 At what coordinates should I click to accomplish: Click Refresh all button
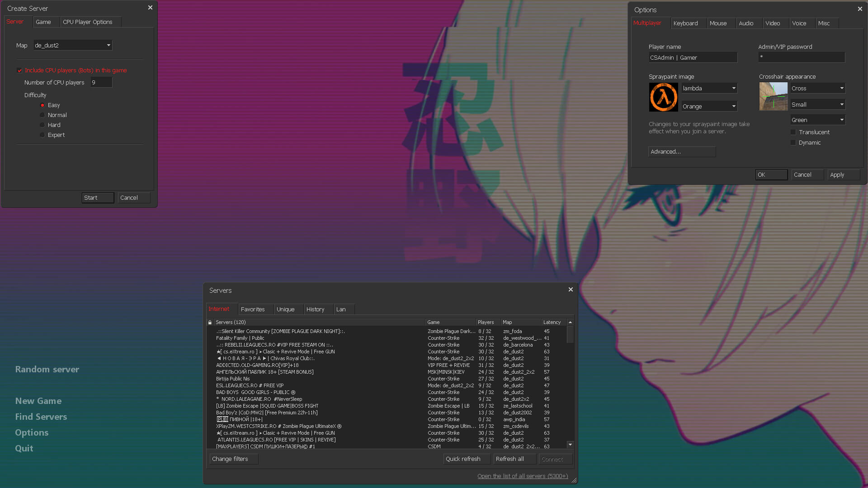tap(515, 459)
